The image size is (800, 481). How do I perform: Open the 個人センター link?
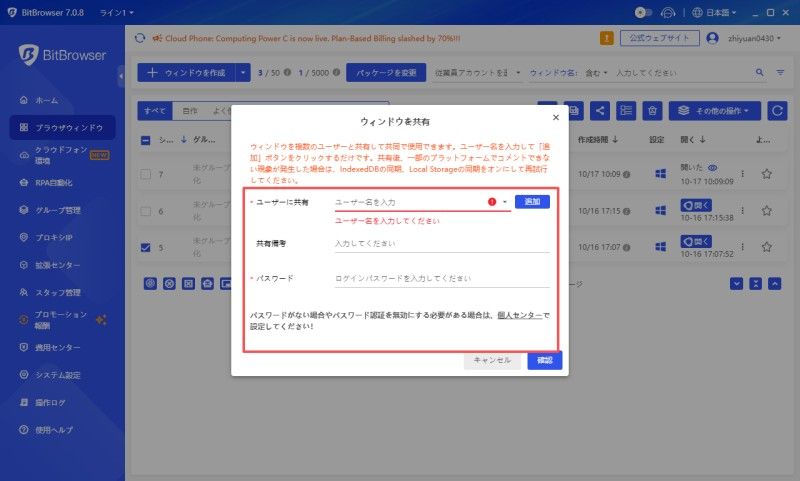[x=519, y=315]
